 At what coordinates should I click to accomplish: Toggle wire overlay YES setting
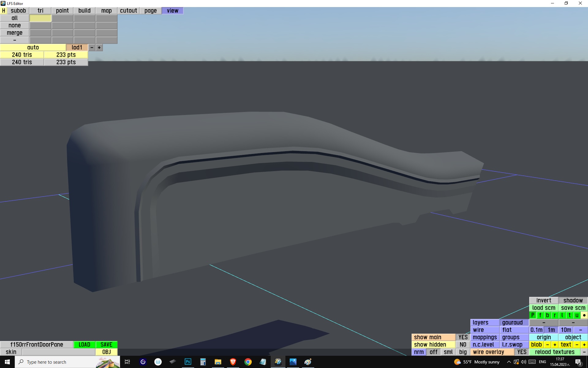(522, 352)
